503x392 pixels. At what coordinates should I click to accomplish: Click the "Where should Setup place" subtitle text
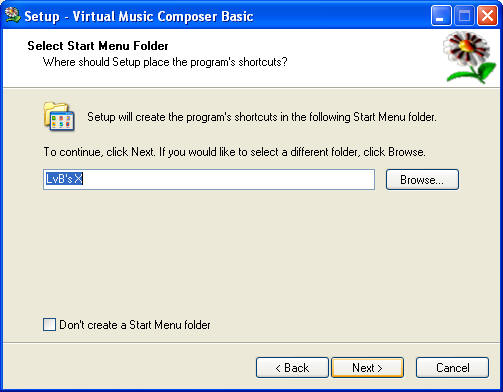165,62
